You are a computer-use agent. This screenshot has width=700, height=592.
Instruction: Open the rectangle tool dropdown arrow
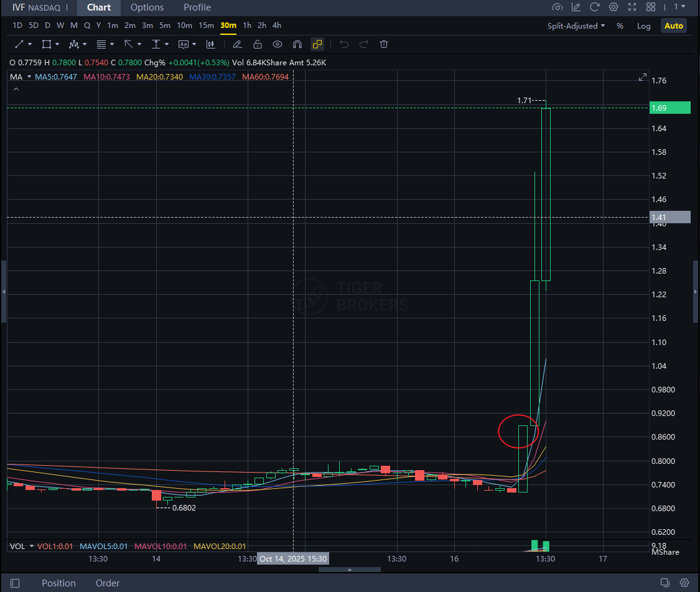click(57, 44)
